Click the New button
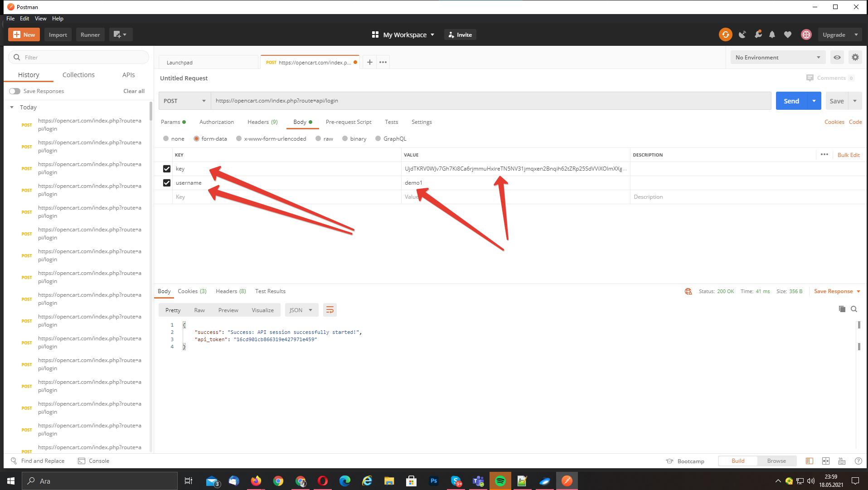The width and height of the screenshot is (868, 490). coord(24,34)
